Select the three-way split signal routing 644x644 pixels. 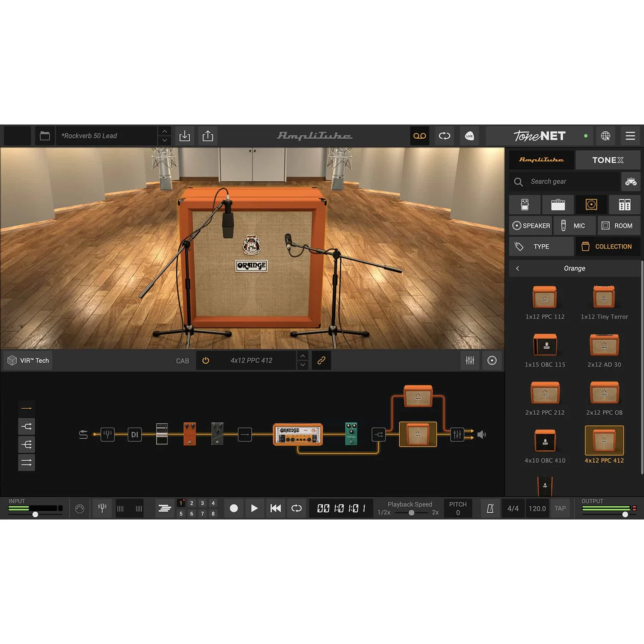pyautogui.click(x=27, y=444)
